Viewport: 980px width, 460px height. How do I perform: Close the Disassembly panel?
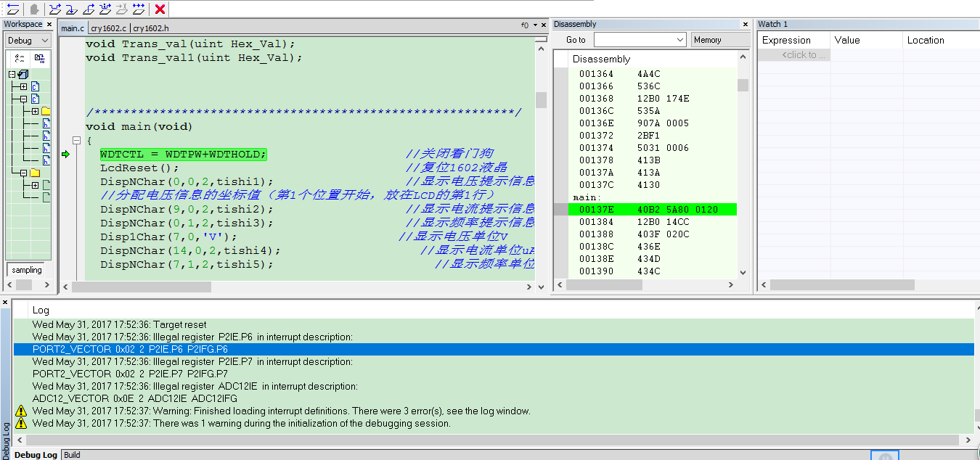(746, 24)
